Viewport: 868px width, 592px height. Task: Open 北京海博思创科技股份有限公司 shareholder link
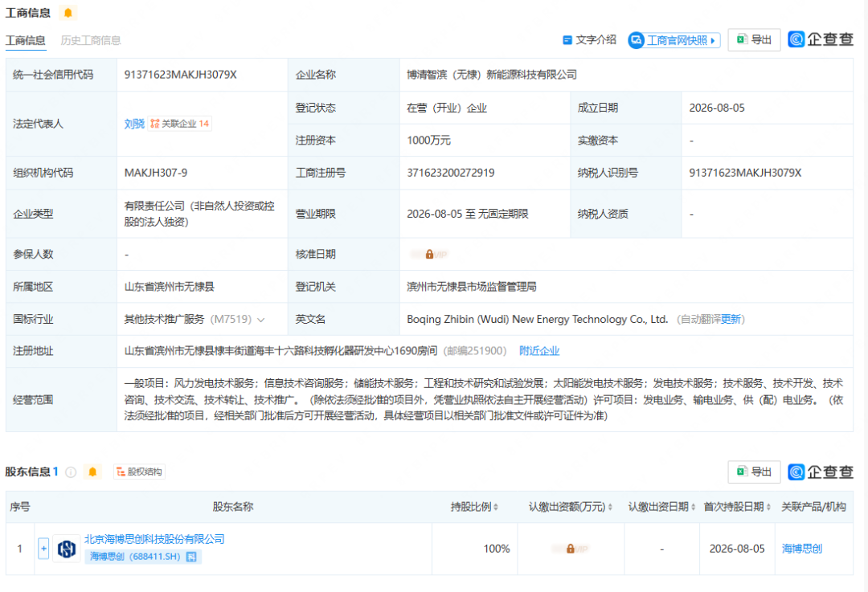click(x=154, y=539)
